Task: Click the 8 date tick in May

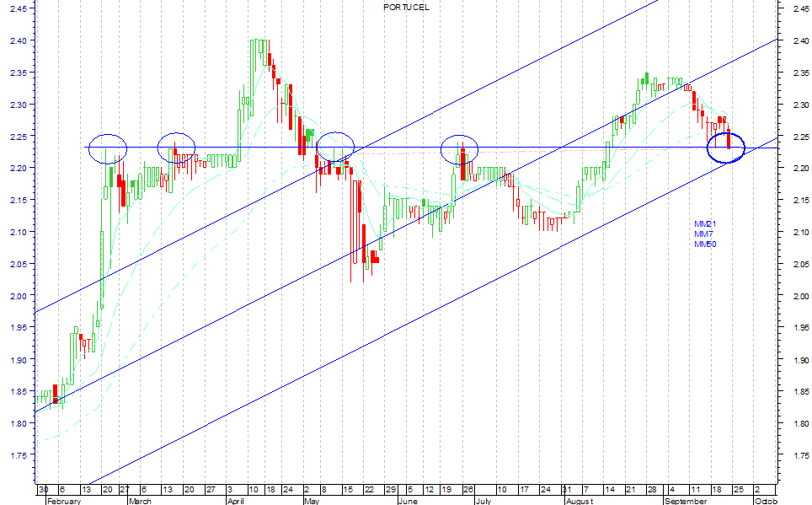Action: [x=323, y=490]
